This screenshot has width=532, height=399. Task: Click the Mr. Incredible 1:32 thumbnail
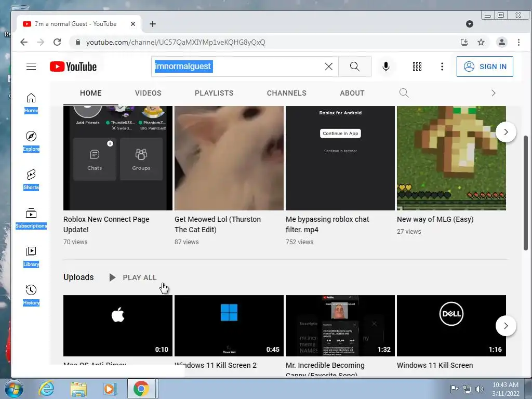click(x=340, y=326)
